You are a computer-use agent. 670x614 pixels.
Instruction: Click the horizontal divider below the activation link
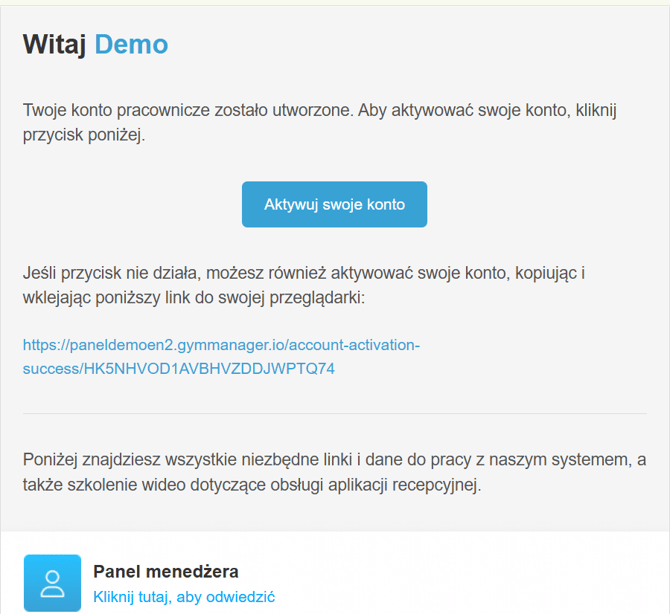tap(334, 414)
